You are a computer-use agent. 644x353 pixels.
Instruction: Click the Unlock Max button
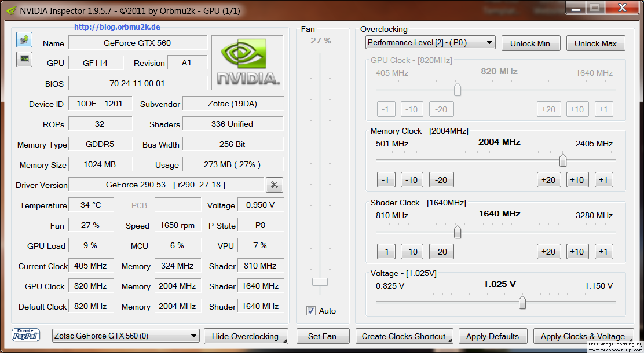(595, 43)
